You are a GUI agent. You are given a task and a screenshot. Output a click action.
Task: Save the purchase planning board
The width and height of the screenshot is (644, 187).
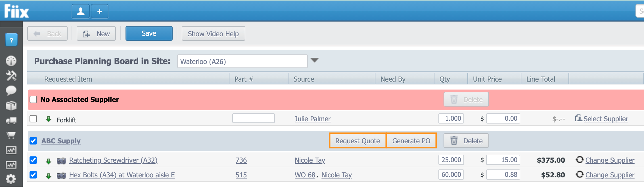tap(149, 33)
